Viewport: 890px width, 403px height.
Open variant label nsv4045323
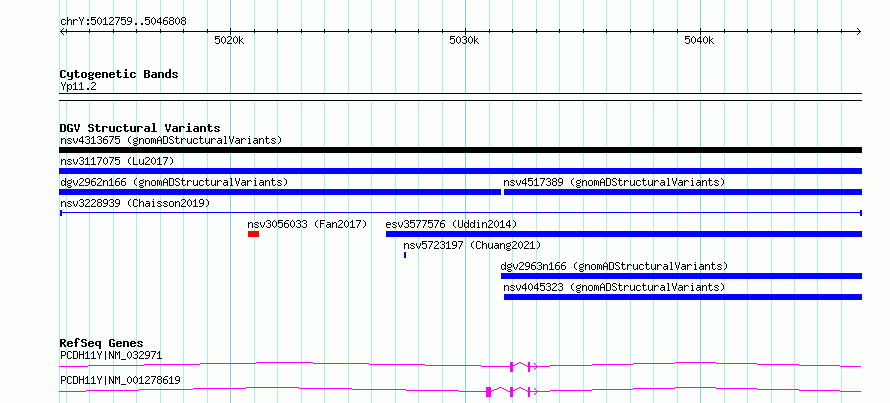[x=614, y=287]
